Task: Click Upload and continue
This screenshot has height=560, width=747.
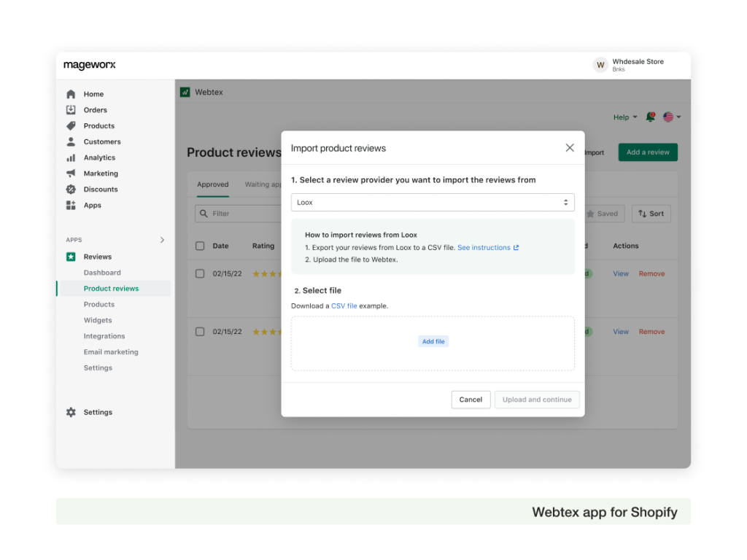Action: [537, 400]
